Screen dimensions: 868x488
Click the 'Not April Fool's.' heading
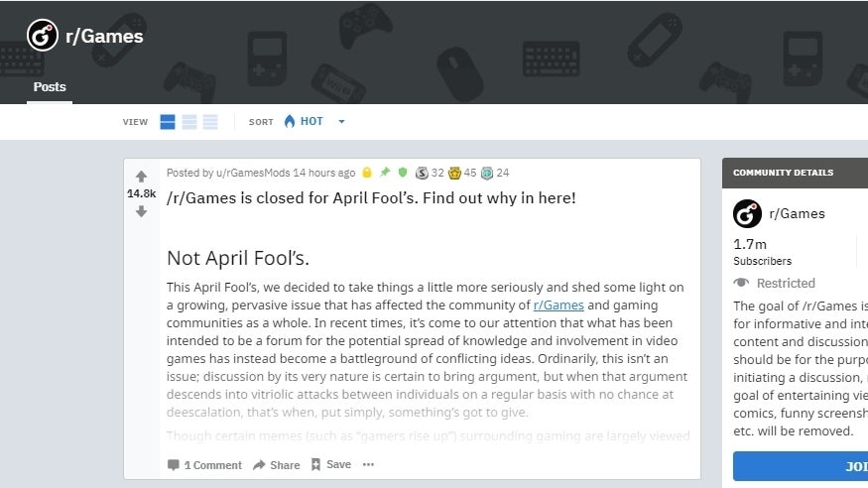[238, 258]
